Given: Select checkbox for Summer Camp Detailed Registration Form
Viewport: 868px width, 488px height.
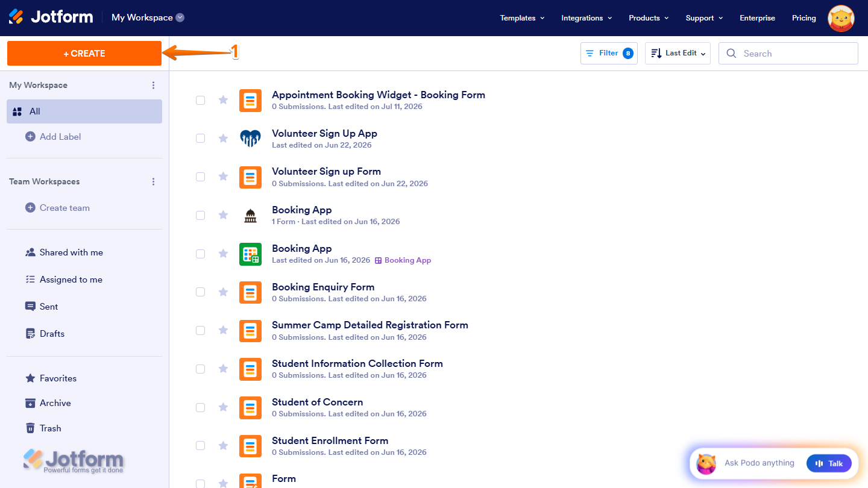Looking at the screenshot, I should tap(200, 330).
